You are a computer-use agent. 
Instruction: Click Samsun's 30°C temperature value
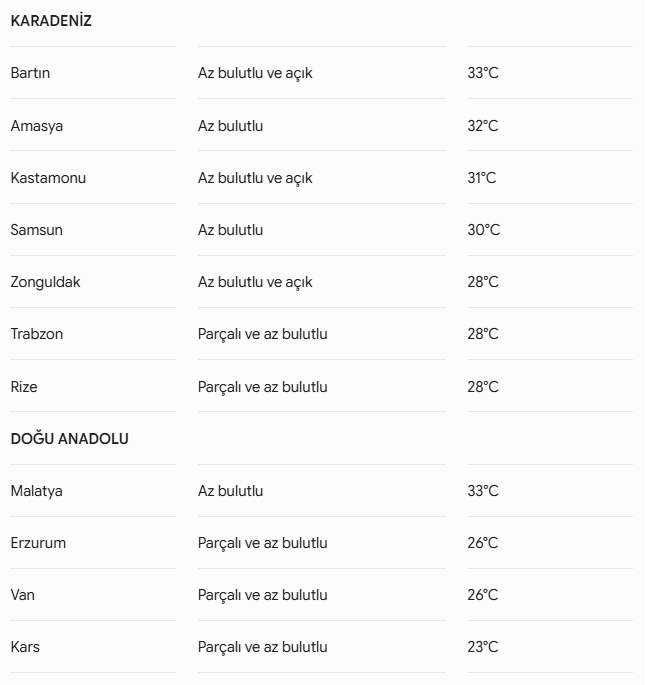(x=484, y=230)
